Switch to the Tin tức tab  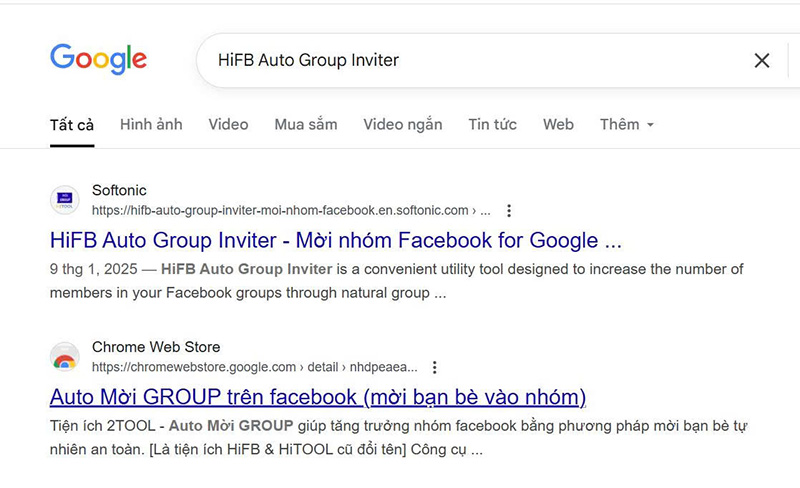[x=492, y=125]
